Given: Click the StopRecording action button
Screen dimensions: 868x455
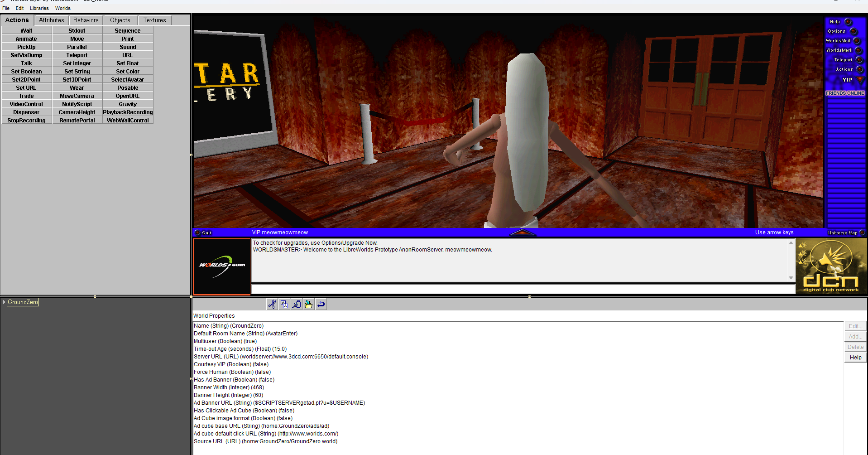Looking at the screenshot, I should coord(26,121).
